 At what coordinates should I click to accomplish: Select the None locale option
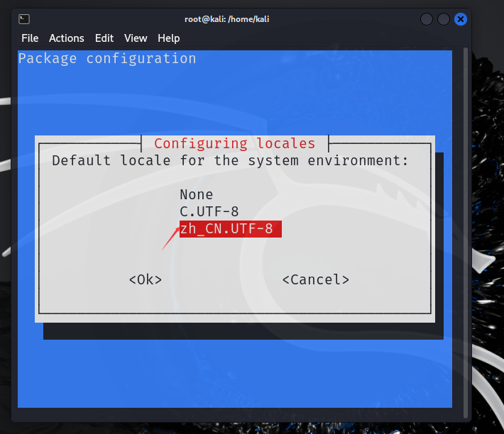click(x=197, y=194)
